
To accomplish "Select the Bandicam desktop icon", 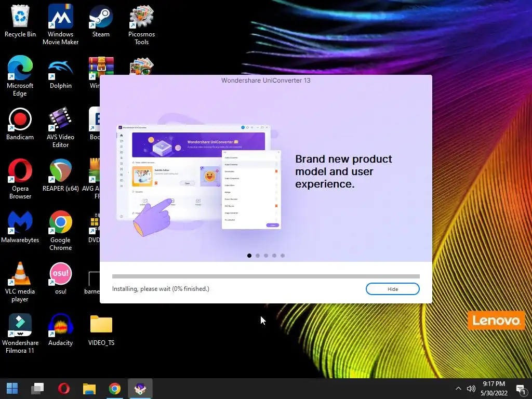I will tap(20, 124).
